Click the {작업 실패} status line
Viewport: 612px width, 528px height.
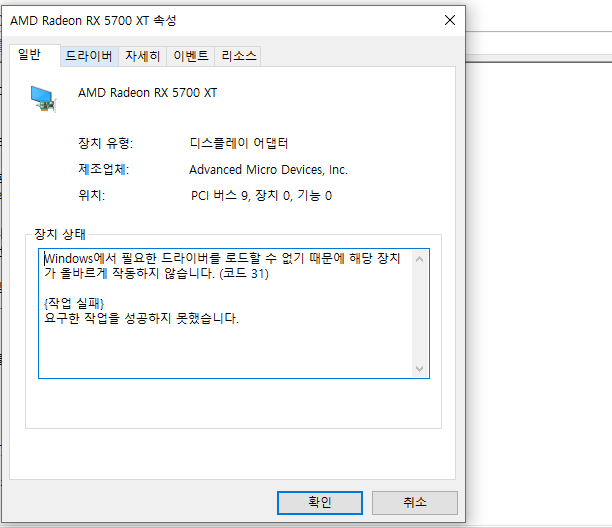point(74,303)
